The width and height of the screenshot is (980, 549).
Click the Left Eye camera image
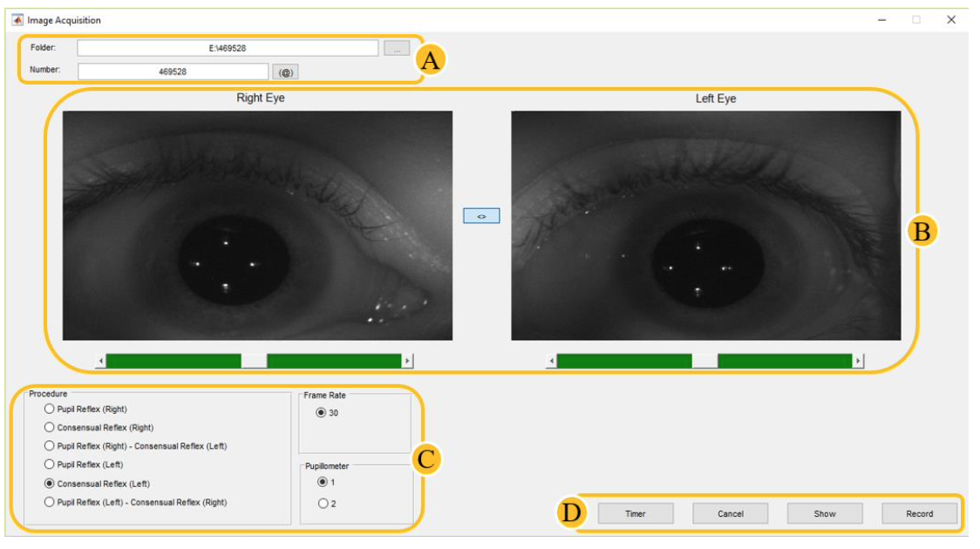point(706,226)
